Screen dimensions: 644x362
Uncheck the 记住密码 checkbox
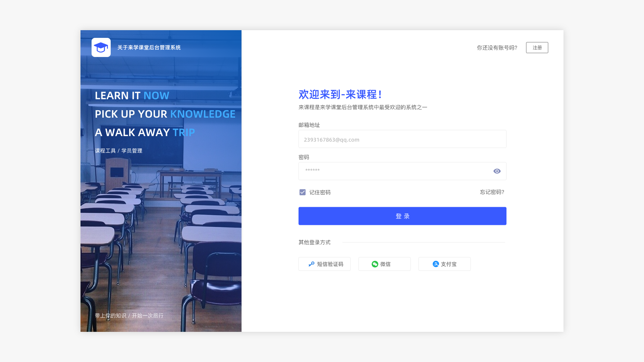click(303, 192)
